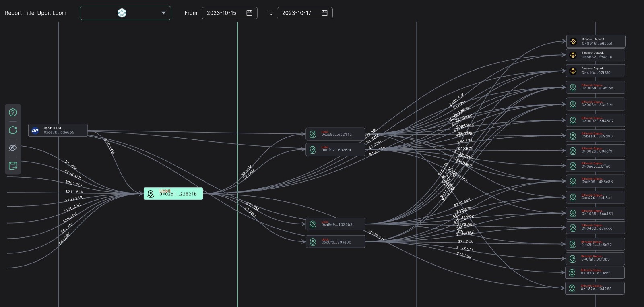The width and height of the screenshot is (644, 307).
Task: Open the From date calendar icon
Action: click(249, 13)
